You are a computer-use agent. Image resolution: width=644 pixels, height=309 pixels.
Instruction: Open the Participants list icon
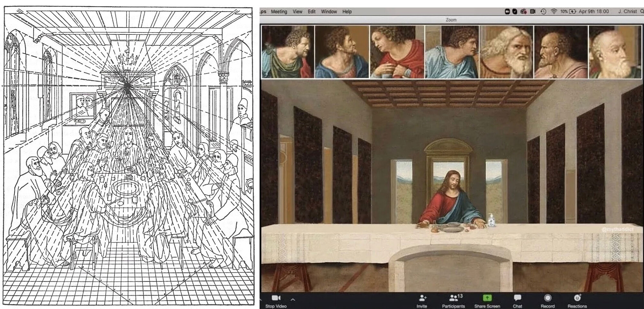454,297
